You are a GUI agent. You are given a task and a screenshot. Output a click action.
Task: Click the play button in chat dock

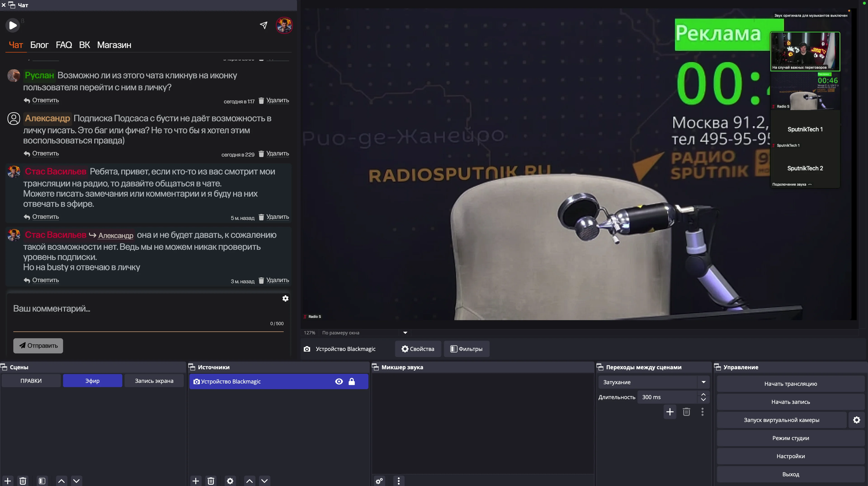12,25
